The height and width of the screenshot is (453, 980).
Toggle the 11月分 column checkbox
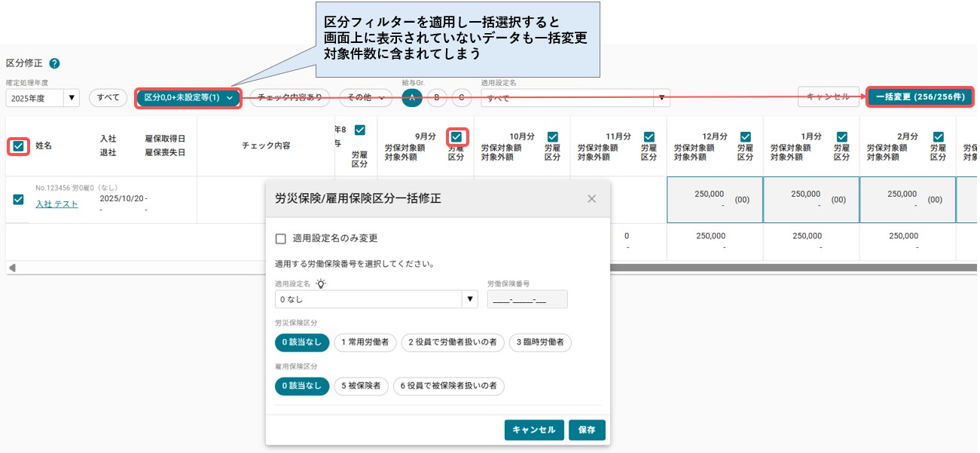pos(649,136)
